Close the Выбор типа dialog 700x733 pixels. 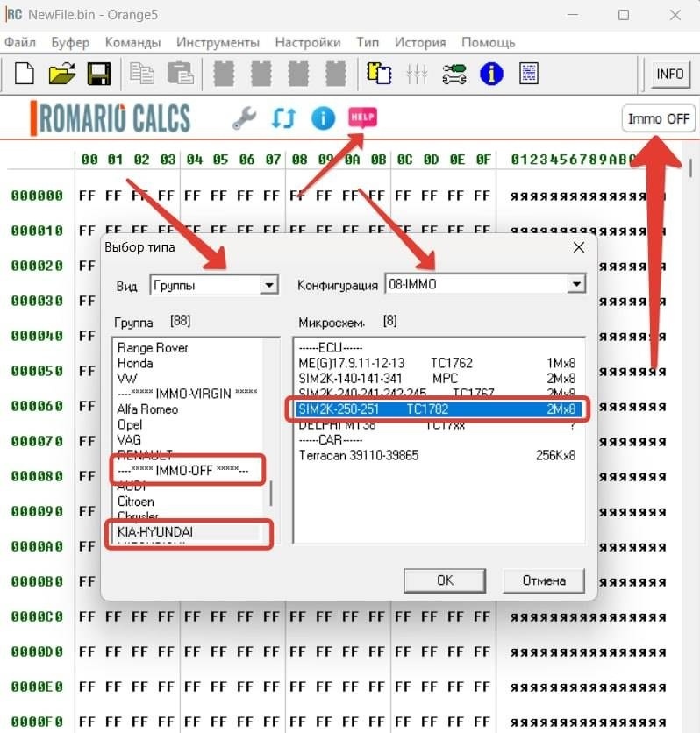pos(579,247)
